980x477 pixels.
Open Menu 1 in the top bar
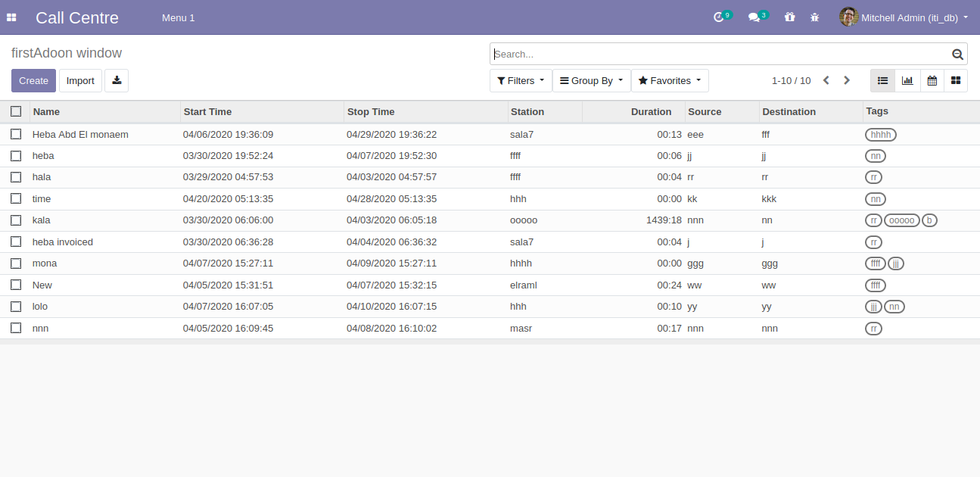click(x=178, y=17)
